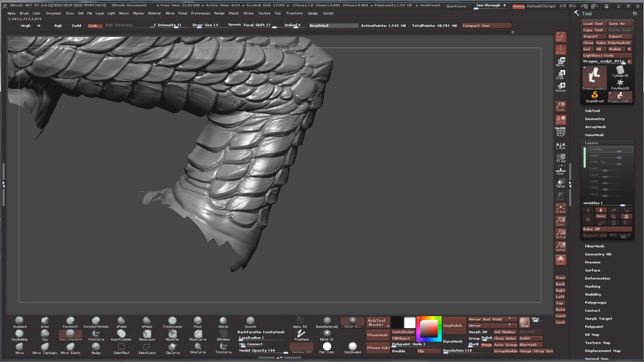Click the Load Tool button
This screenshot has height=362, width=644.
pyautogui.click(x=593, y=24)
